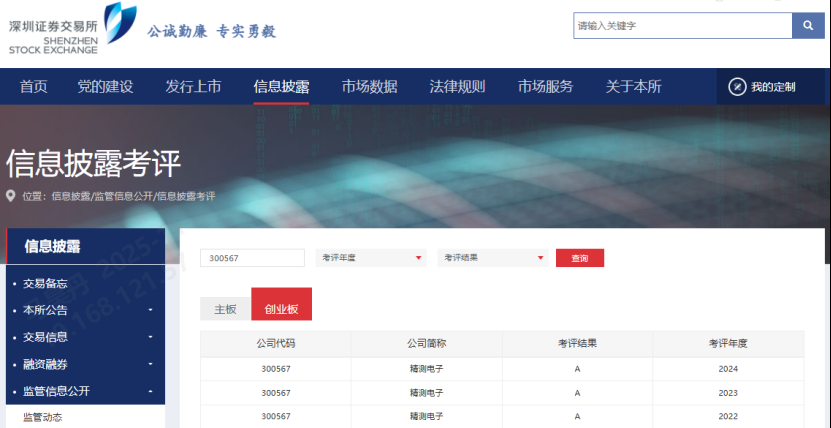Click the Shenzhen Stock Exchange logo
The width and height of the screenshot is (831, 428).
(73, 28)
